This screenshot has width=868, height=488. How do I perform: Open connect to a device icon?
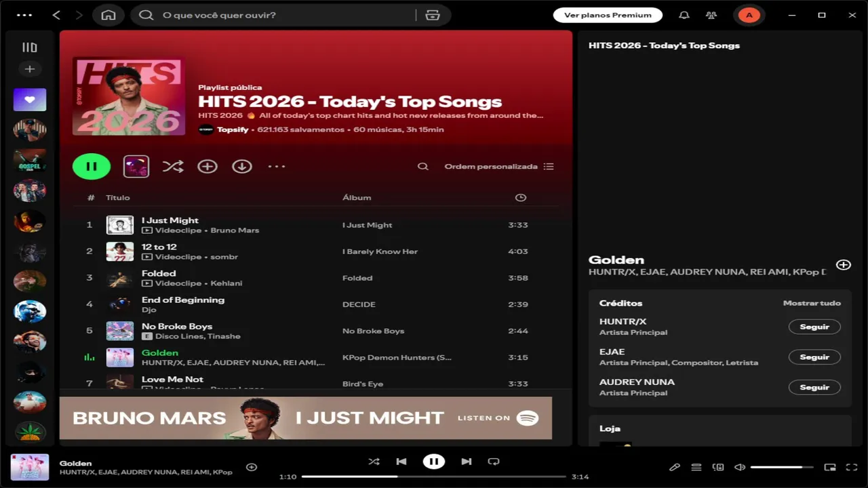[x=718, y=467]
